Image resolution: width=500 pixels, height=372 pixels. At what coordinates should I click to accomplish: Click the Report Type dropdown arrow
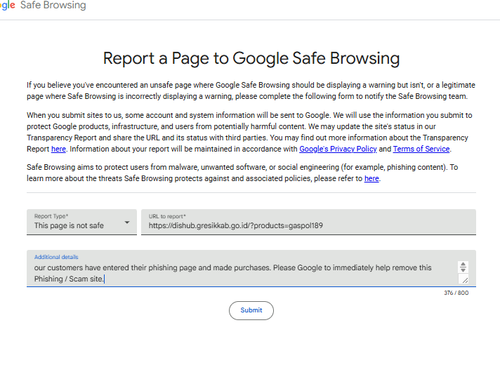(127, 222)
